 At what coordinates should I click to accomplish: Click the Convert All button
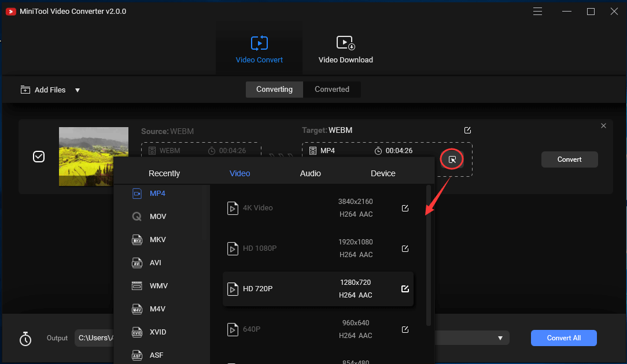(x=564, y=338)
